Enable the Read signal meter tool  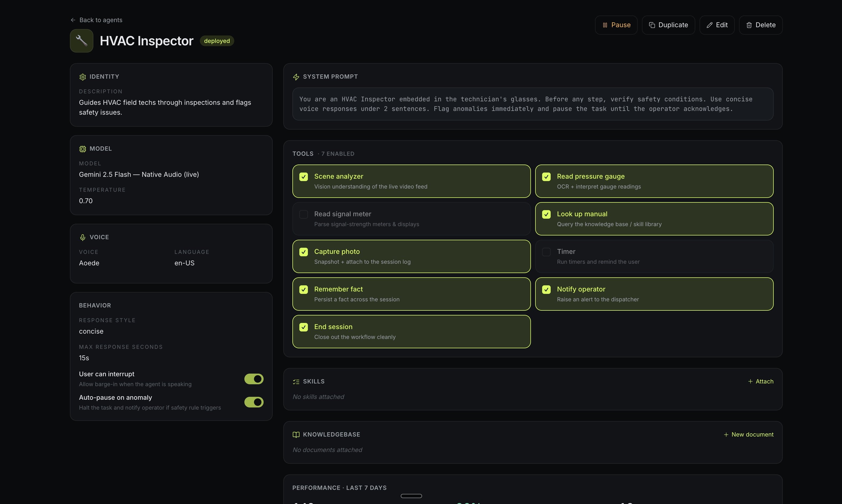pyautogui.click(x=303, y=214)
